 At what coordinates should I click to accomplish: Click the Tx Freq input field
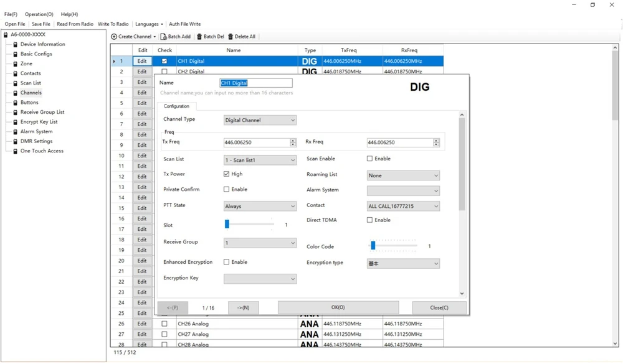tap(257, 142)
